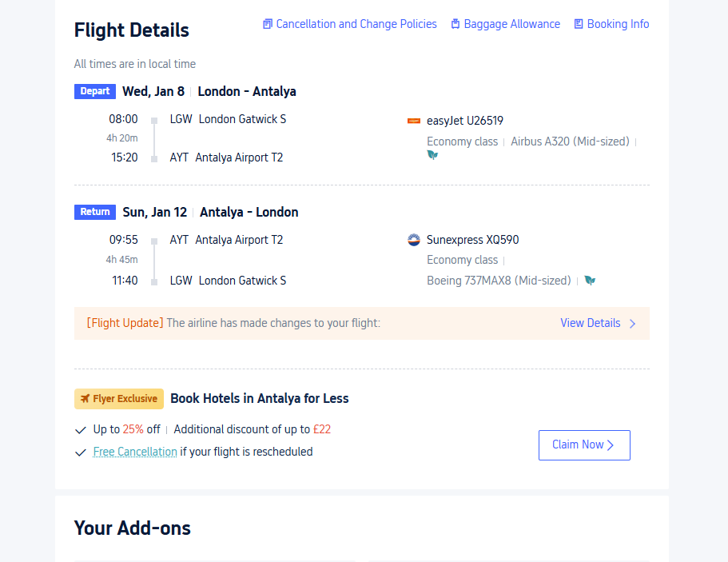Click the easyJet airline logo
This screenshot has height=562, width=728.
point(414,121)
